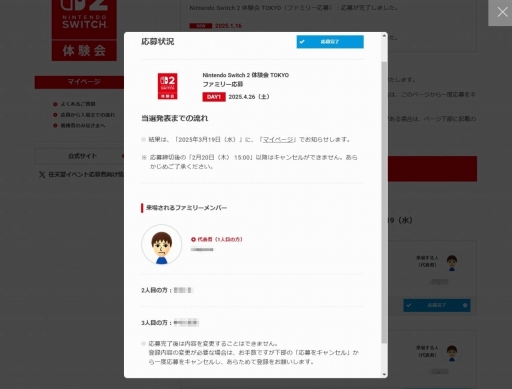Click the ファミリー応募 text in modal
Viewport: 512px width, 389px height.
coord(223,85)
